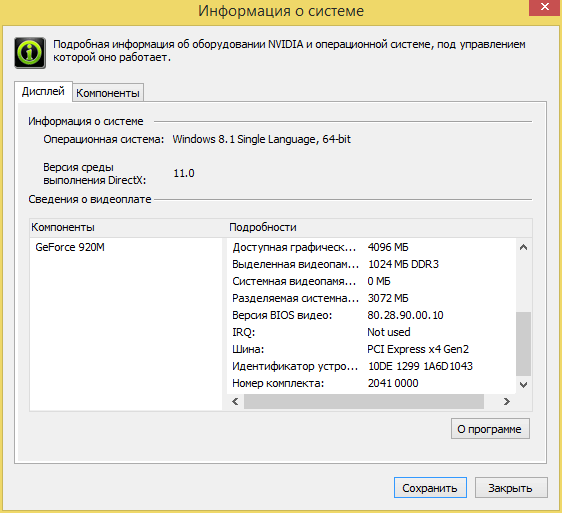The height and width of the screenshot is (513, 562).
Task: Select the IRQ row label
Action: [x=244, y=332]
